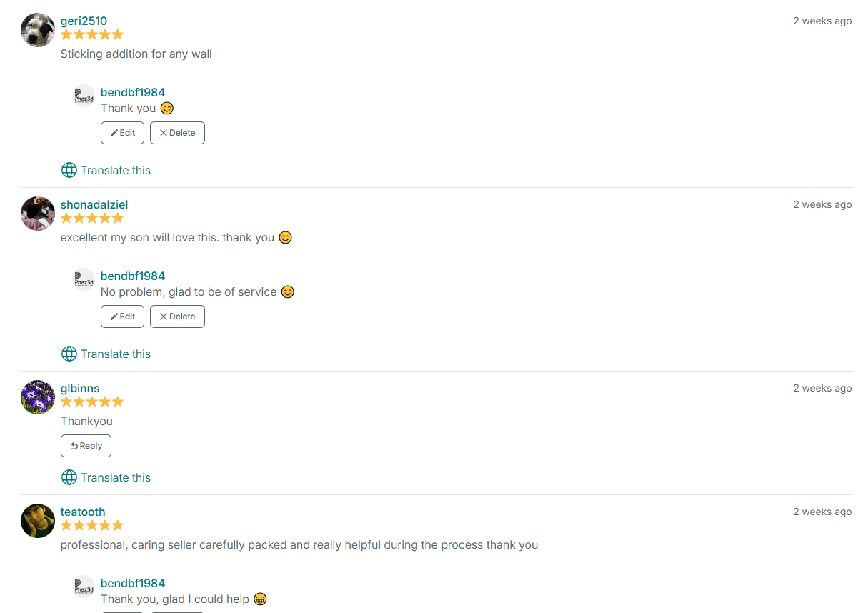Image resolution: width=868 pixels, height=613 pixels.
Task: Edit the 'Thank you' reply to geri2510
Action: 122,133
